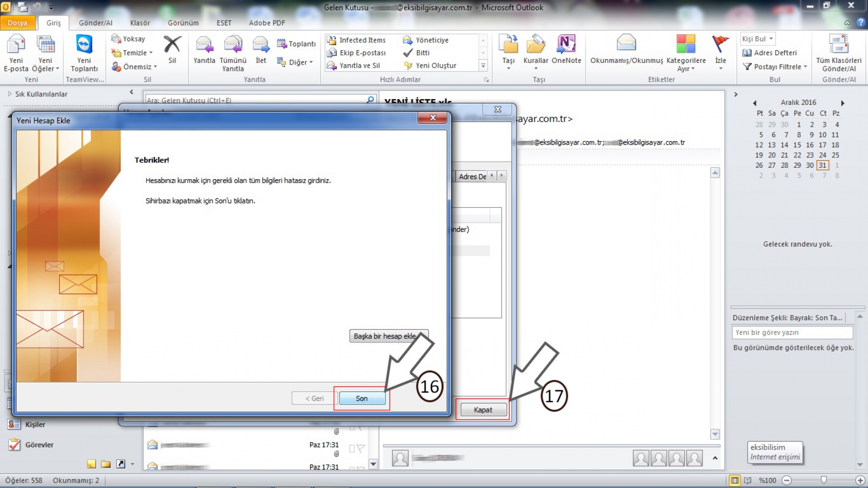Toggle the Bitti quick step checkmark
Image resolution: width=868 pixels, height=488 pixels.
408,53
